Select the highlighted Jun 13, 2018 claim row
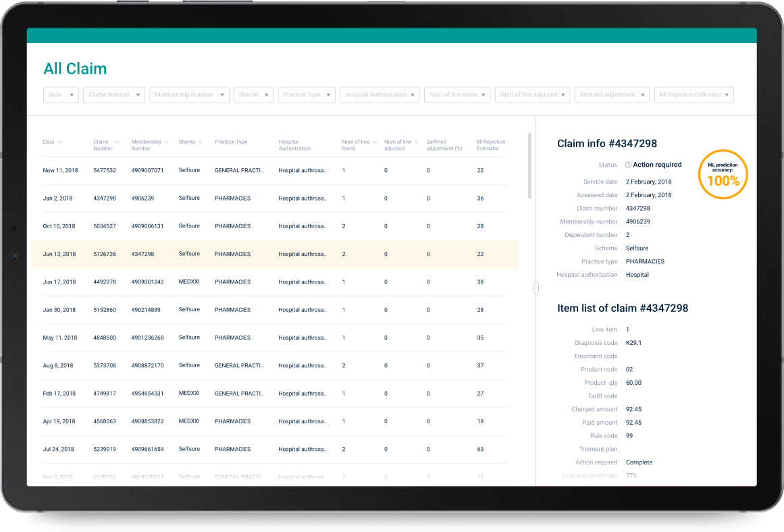 (270, 254)
